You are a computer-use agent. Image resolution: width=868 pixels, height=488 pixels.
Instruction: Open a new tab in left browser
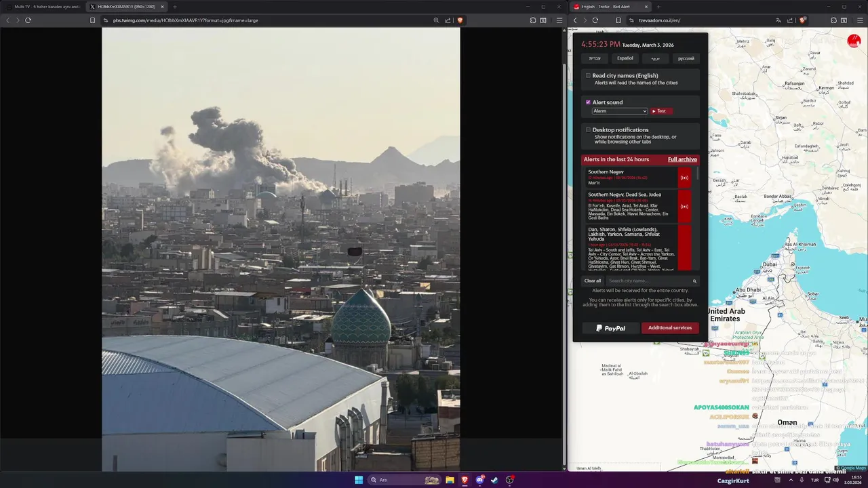click(175, 7)
